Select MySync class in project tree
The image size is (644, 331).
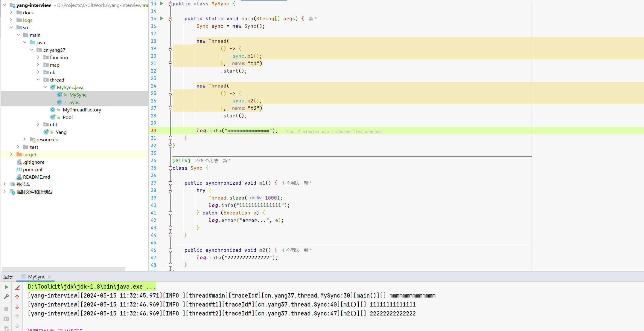pos(78,95)
